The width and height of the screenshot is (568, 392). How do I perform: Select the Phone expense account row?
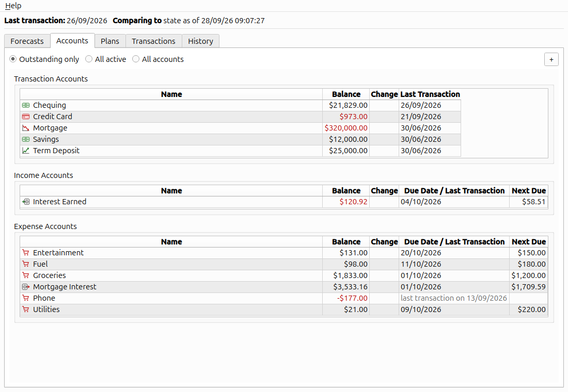[283, 298]
